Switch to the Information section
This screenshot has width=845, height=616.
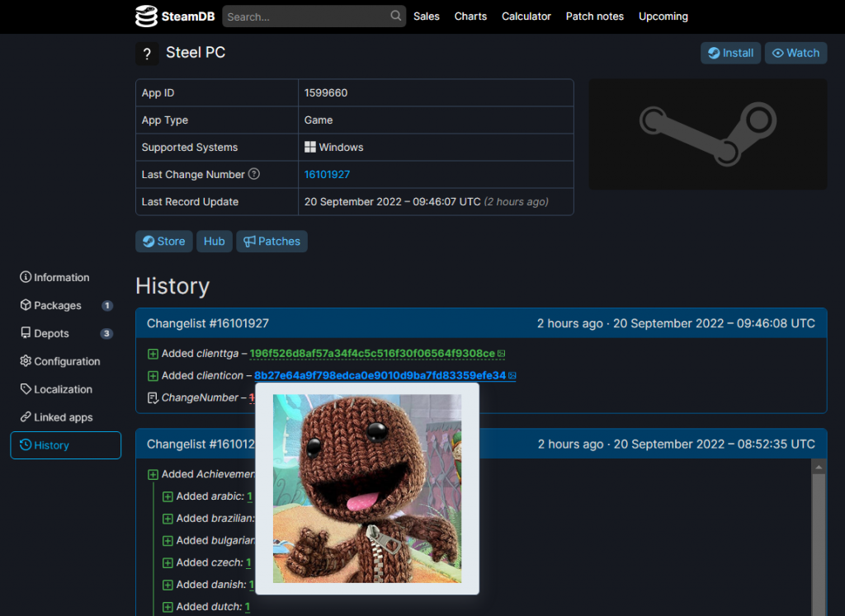tap(66, 277)
